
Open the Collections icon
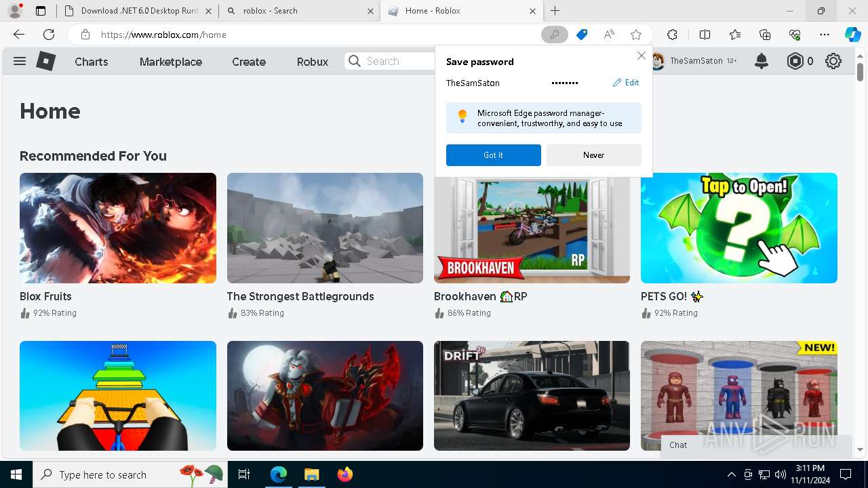pos(765,35)
